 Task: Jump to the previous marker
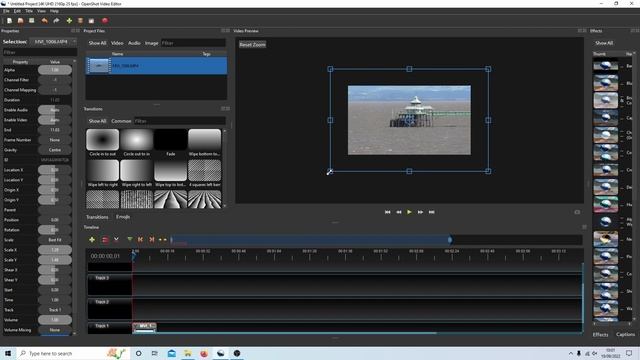coord(140,240)
